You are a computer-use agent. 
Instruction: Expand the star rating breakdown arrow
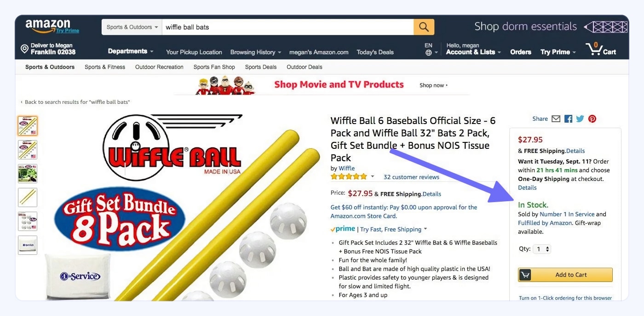(x=373, y=177)
